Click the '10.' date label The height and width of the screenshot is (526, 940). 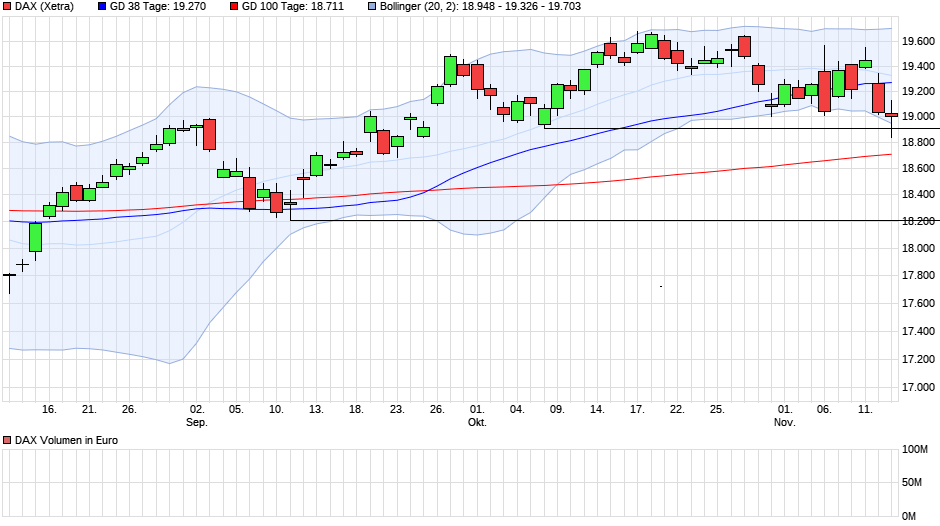tap(276, 409)
